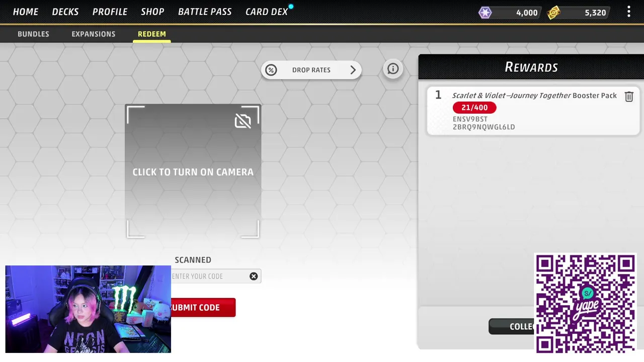This screenshot has width=644, height=362.
Task: Click the Yape QR code overlay
Action: click(x=585, y=303)
